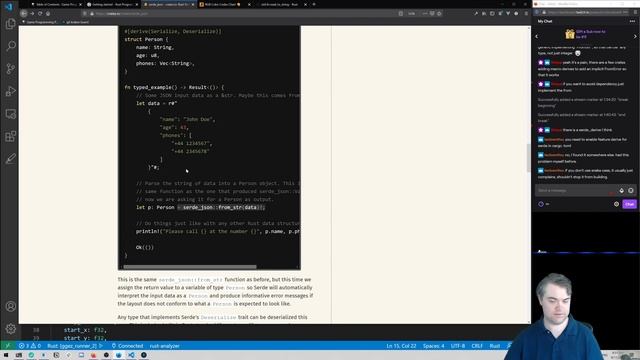Open the Windows Start menu

[6, 355]
